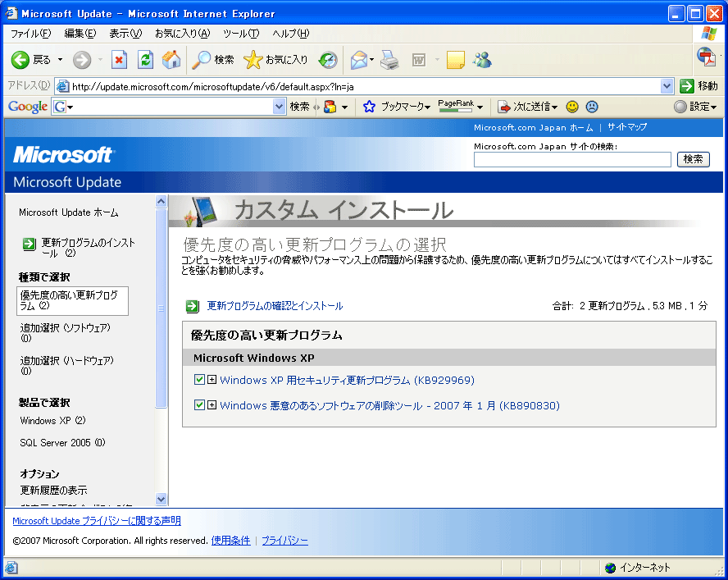Click the サイトマップ link
The height and width of the screenshot is (580, 728).
tap(627, 127)
